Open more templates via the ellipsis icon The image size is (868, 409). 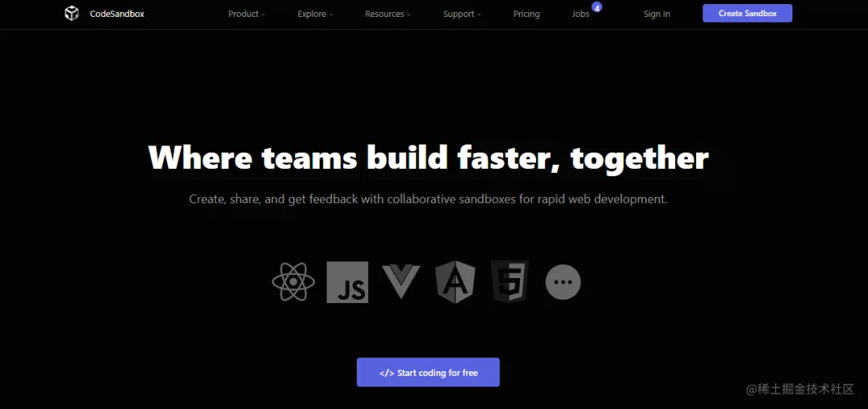563,282
